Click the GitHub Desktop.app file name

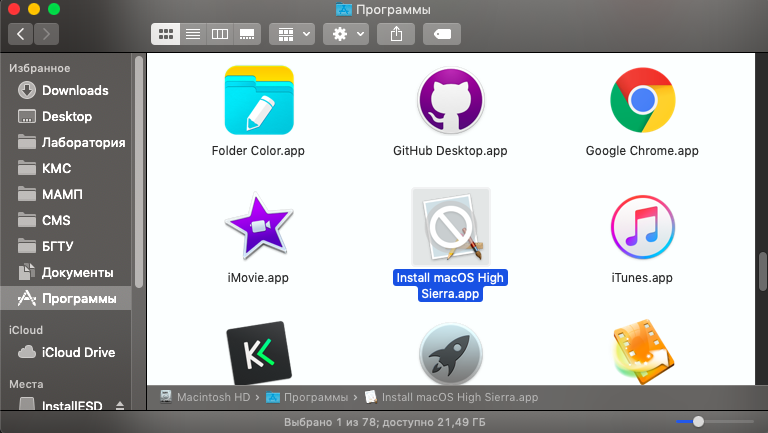[x=450, y=151]
